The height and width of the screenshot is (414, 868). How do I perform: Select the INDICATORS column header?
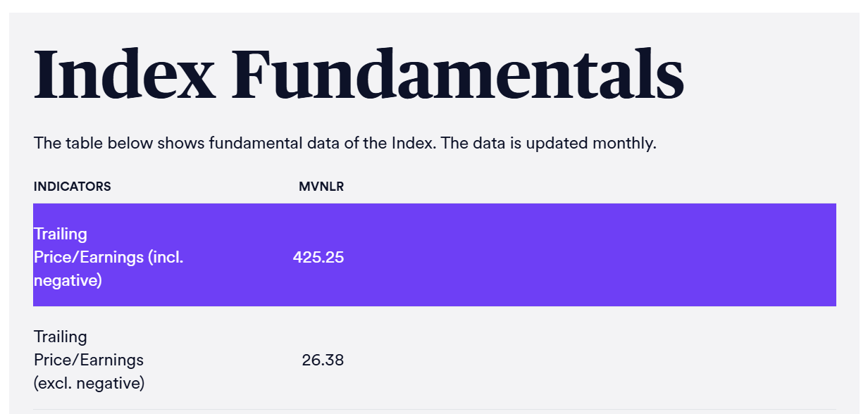tap(72, 187)
